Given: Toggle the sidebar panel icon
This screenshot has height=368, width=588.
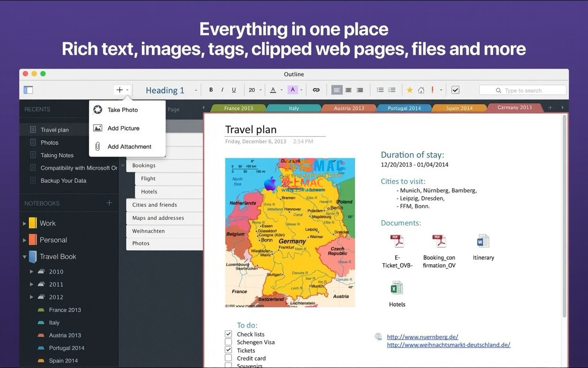Looking at the screenshot, I should point(28,90).
